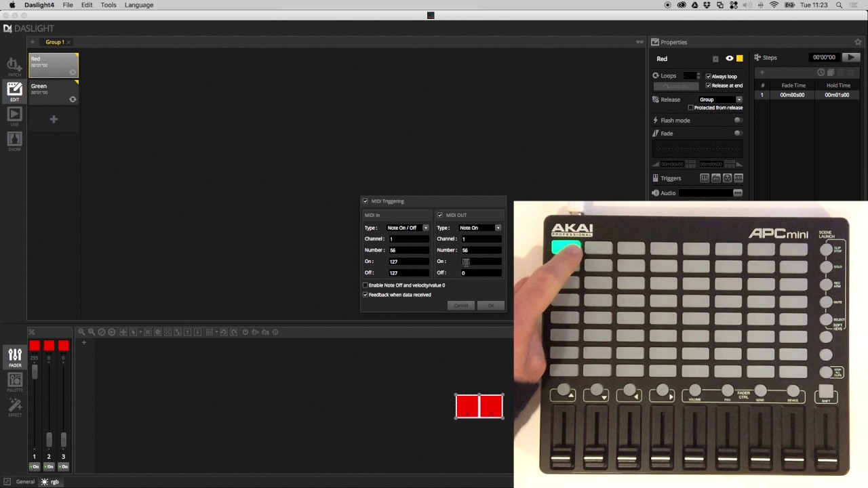Click the channel 2 fader handle

coord(49,439)
